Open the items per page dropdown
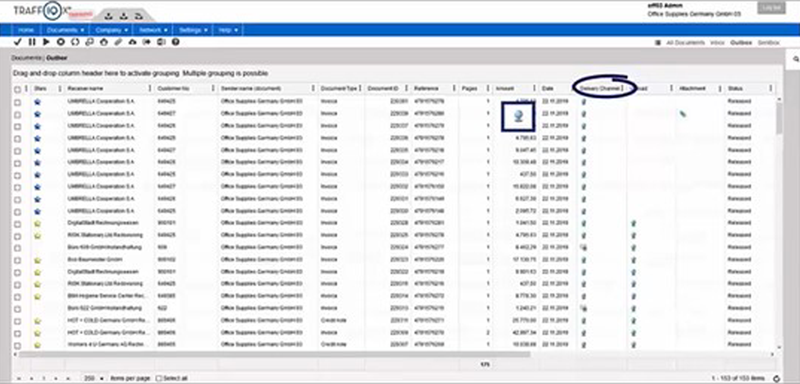The height and width of the screenshot is (384, 800). coord(94,378)
